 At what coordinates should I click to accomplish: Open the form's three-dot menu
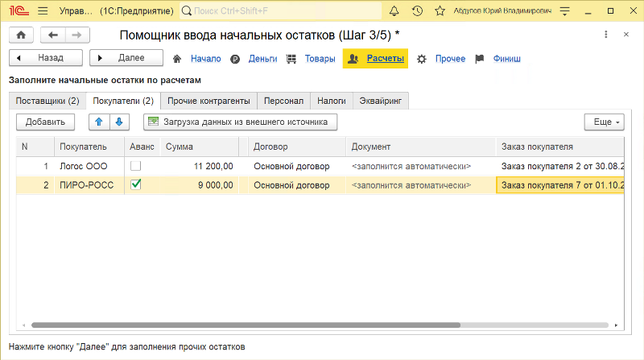coord(606,35)
